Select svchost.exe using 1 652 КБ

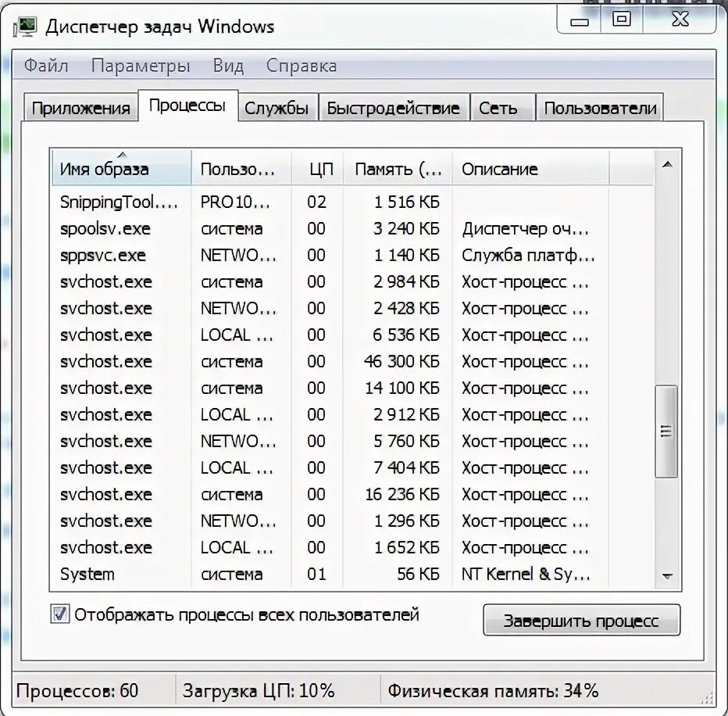point(352,547)
